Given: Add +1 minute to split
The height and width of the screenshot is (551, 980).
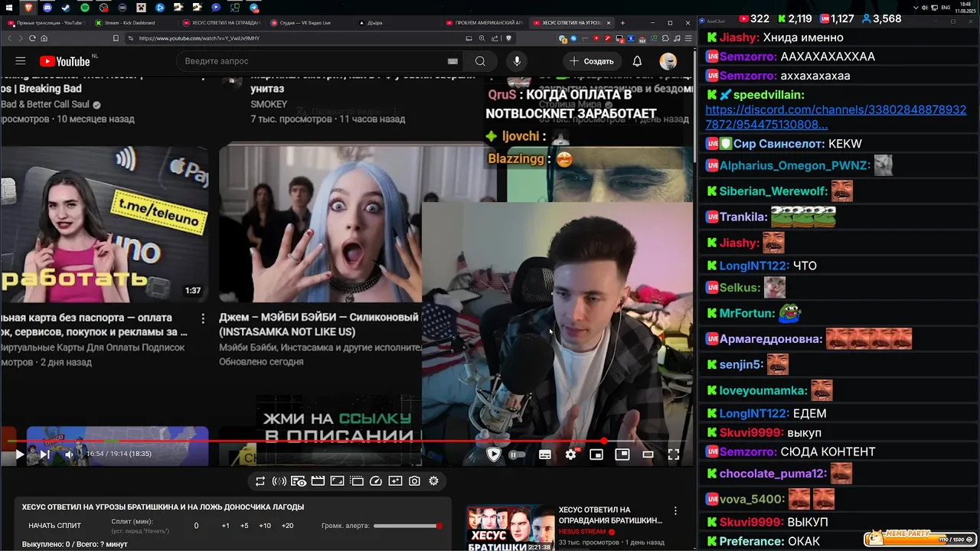Looking at the screenshot, I should (x=225, y=526).
